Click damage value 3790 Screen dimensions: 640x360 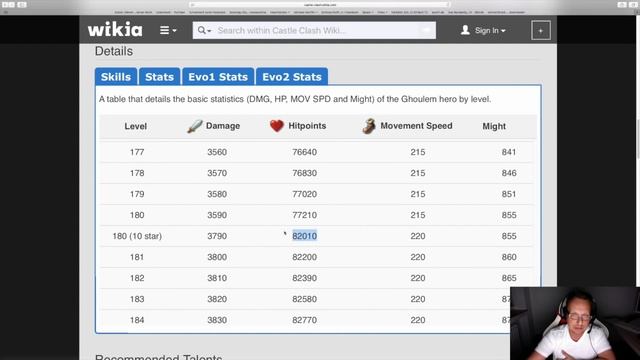click(217, 236)
